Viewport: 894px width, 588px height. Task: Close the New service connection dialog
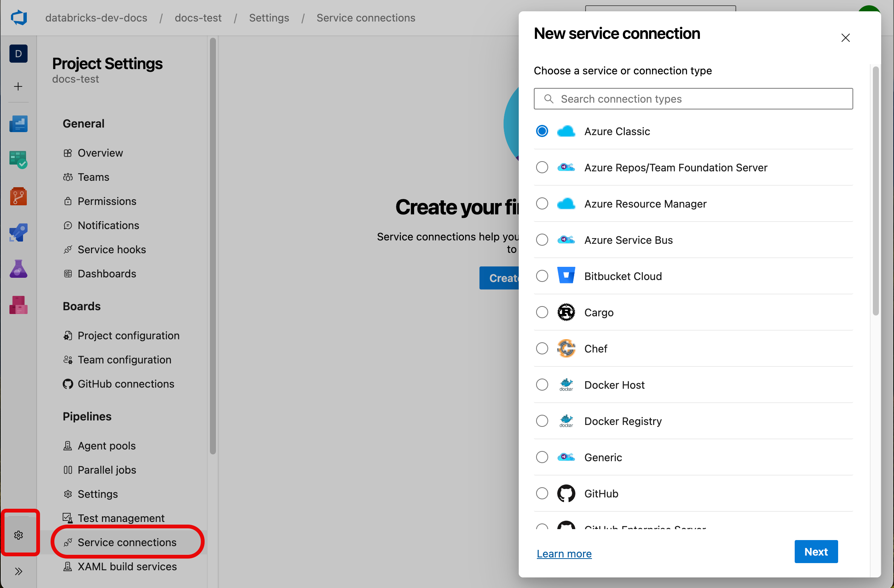[846, 37]
